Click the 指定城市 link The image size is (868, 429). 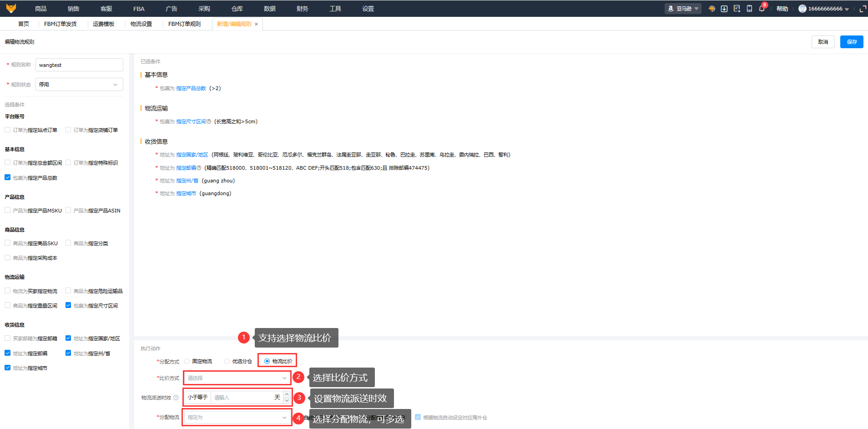pyautogui.click(x=186, y=193)
